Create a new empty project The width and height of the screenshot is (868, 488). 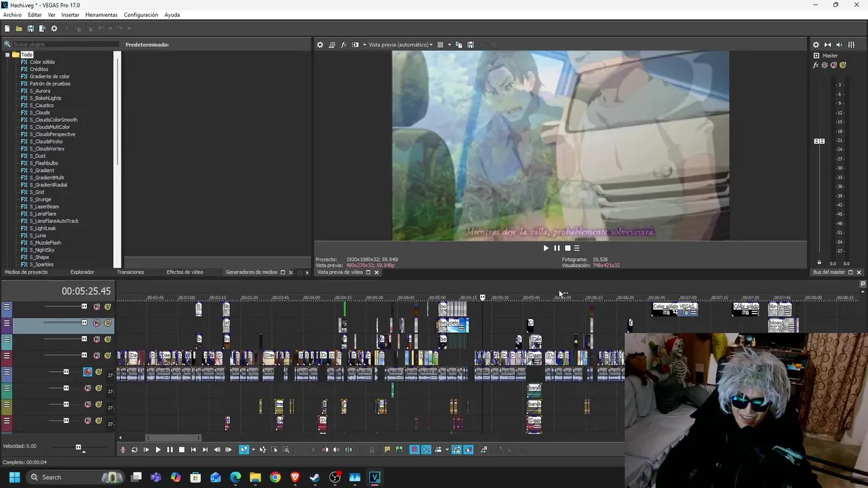click(7, 28)
